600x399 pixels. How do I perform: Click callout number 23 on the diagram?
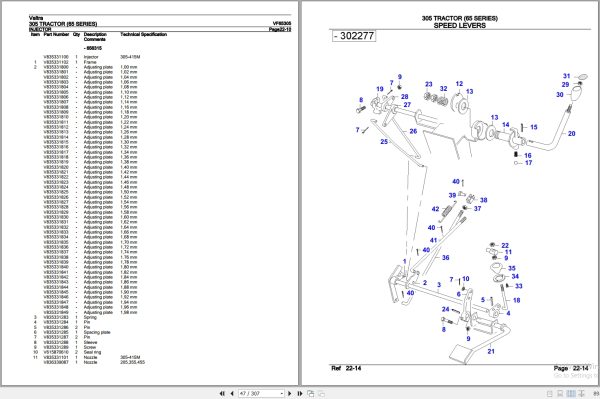pos(429,84)
